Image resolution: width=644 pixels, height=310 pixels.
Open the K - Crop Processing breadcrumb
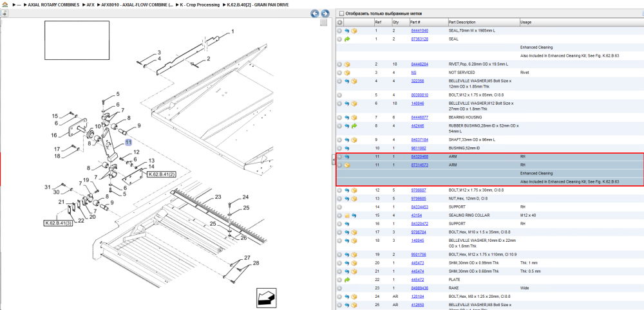[200, 5]
